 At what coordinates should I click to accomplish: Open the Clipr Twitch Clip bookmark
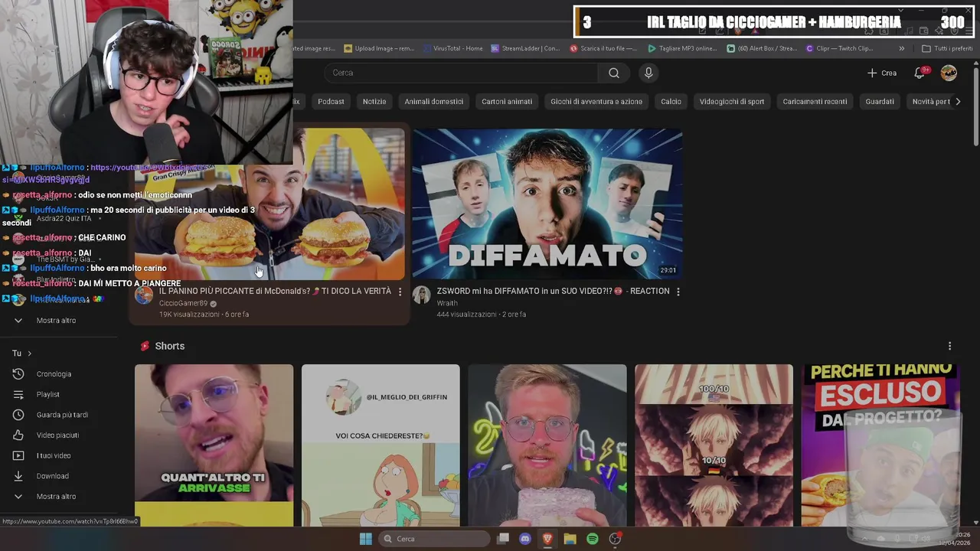841,48
